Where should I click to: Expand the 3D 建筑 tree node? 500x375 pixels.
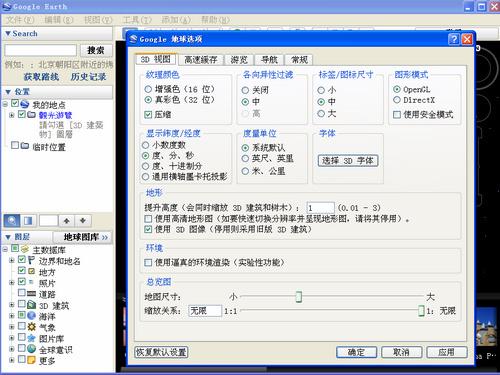click(12, 305)
